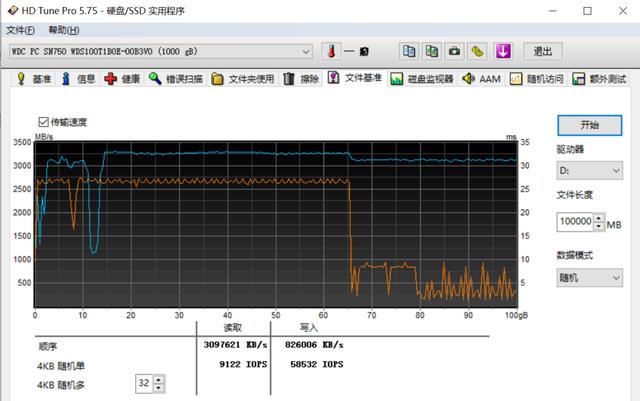Increase file length with up stepper arrow

(599, 217)
